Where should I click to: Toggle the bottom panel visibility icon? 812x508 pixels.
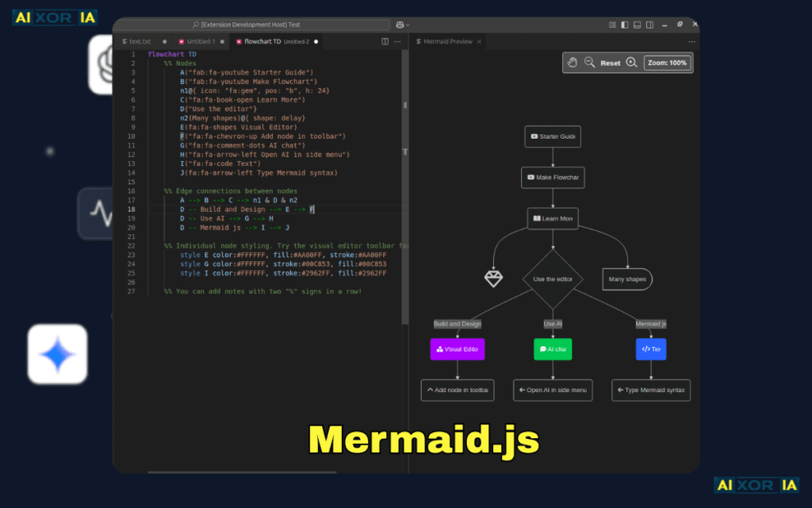(x=636, y=25)
